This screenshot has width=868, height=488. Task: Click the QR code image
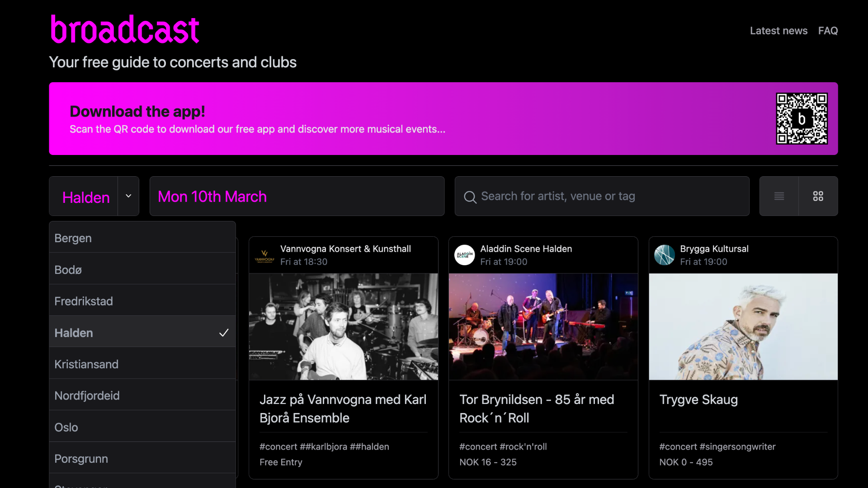click(x=802, y=119)
